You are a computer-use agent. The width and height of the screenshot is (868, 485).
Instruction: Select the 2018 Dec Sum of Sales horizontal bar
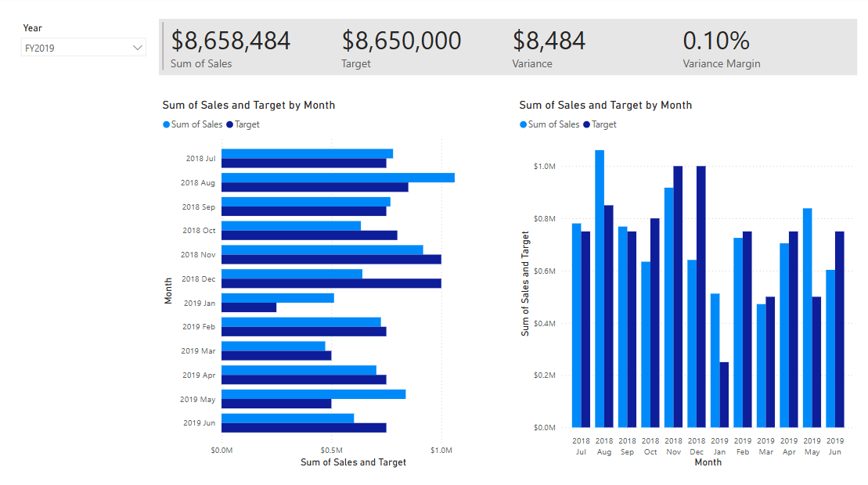click(x=292, y=275)
